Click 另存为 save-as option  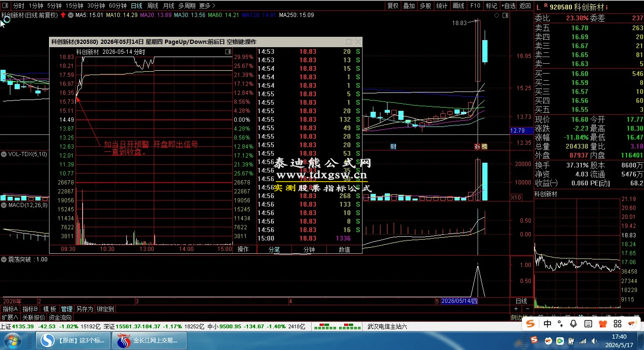(x=84, y=309)
